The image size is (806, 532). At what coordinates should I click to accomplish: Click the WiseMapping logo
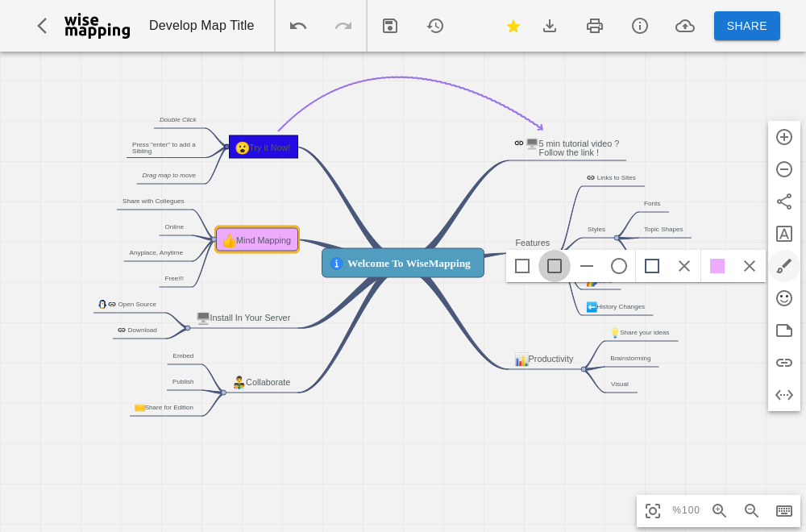point(98,26)
